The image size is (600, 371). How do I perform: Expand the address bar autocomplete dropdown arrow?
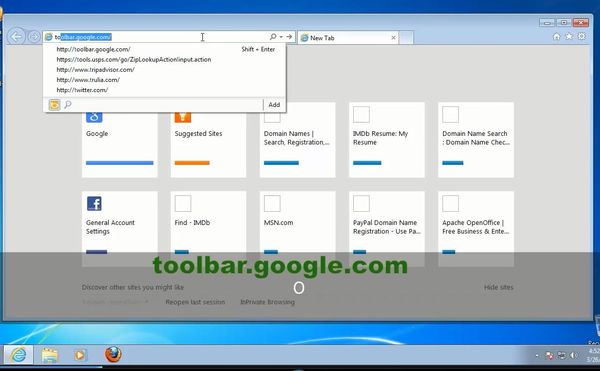[x=281, y=37]
